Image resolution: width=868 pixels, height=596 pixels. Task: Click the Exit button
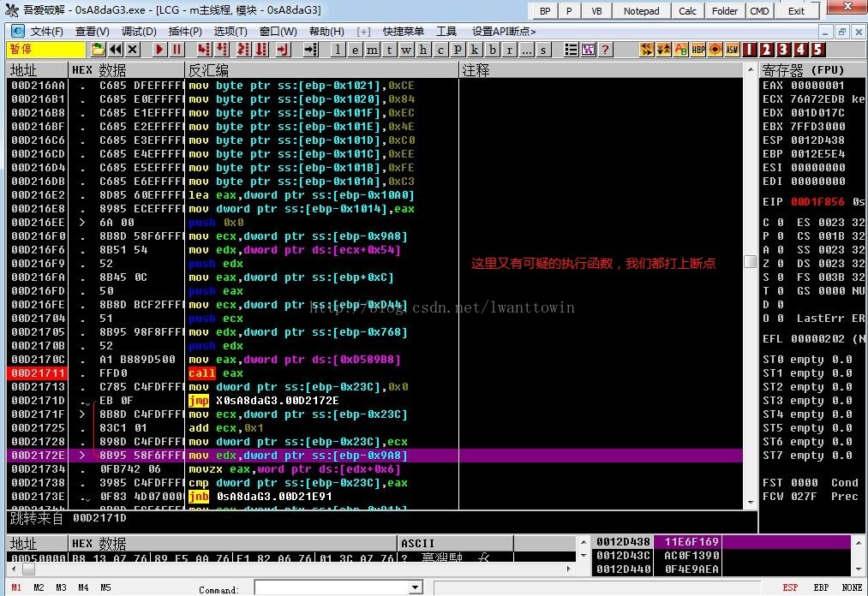796,11
